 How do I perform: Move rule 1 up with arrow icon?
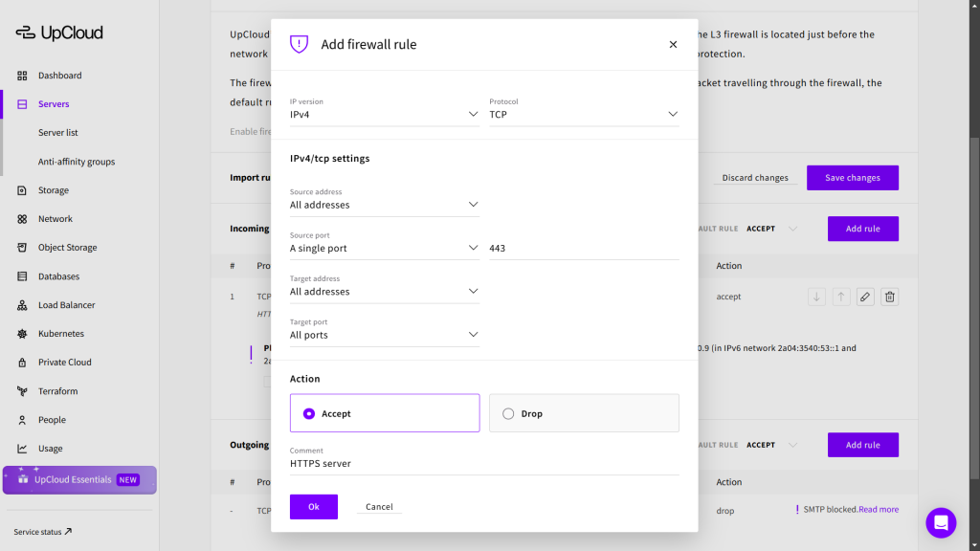840,297
